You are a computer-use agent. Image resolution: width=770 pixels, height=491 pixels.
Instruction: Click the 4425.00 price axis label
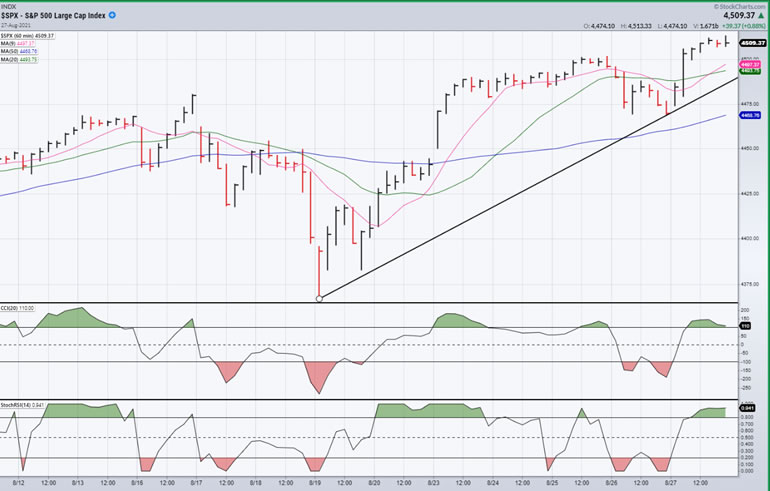click(x=749, y=193)
